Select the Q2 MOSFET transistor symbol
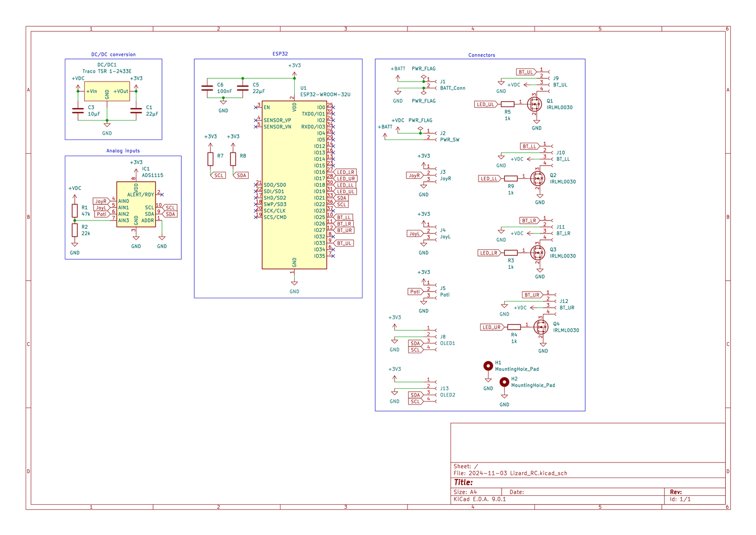This screenshot has height=535, width=756. pyautogui.click(x=538, y=178)
